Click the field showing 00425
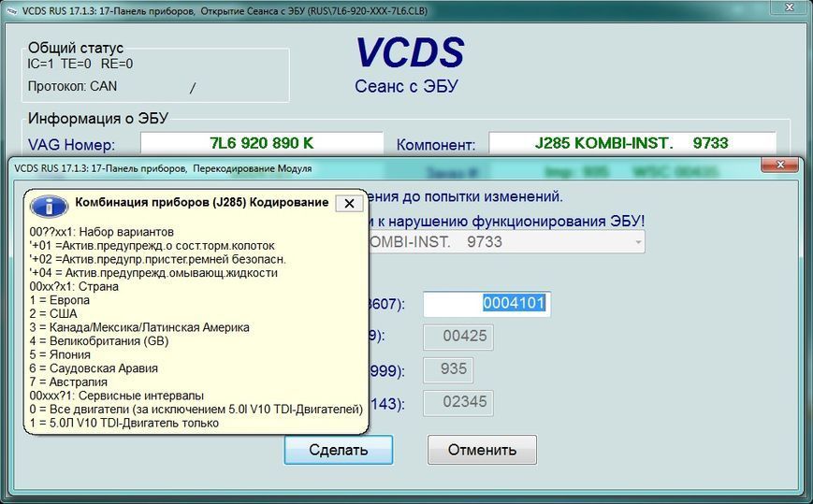The image size is (813, 504). point(457,337)
